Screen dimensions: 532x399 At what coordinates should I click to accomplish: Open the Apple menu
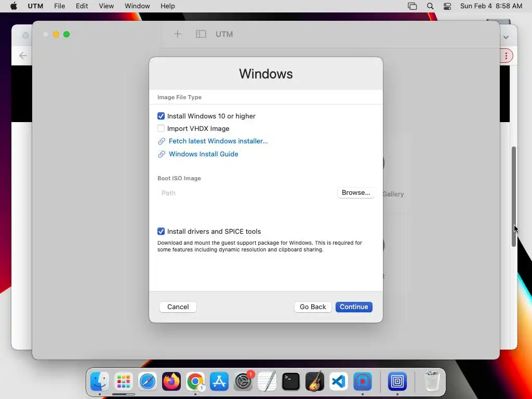[x=14, y=6]
